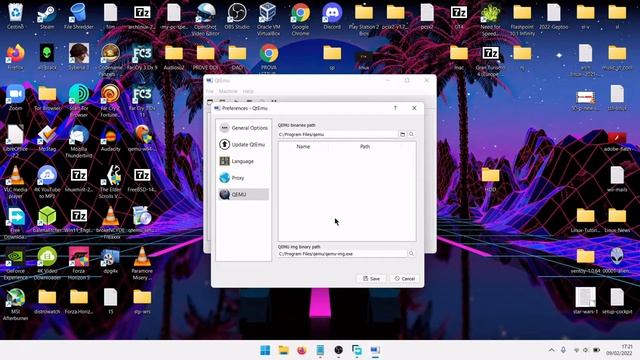The image size is (640, 360).
Task: Select Paramore Misery VLC file icon
Action: [x=142, y=264]
